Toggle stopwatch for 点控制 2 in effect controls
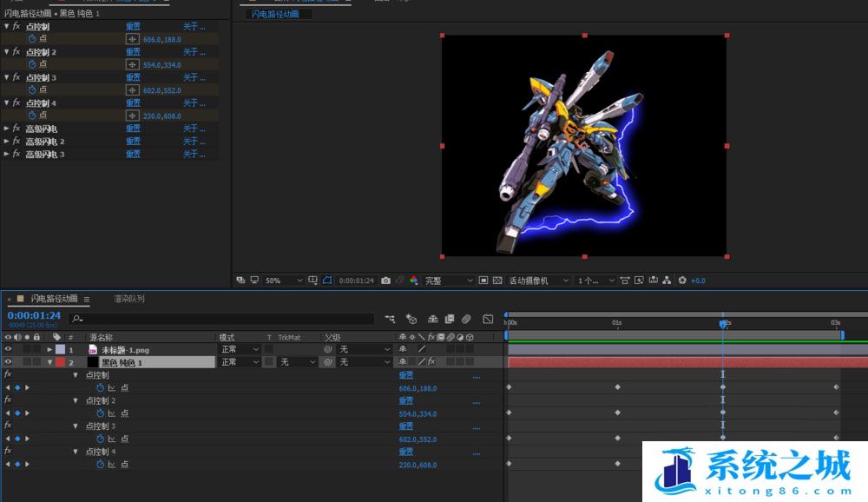868x502 pixels. click(x=32, y=64)
